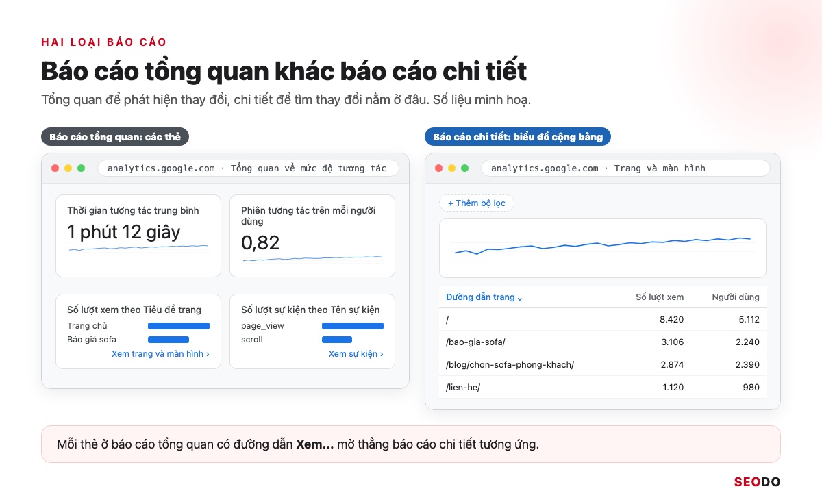The width and height of the screenshot is (822, 504).
Task: Sort by Đường dẫn trang column dropdown
Action: click(x=484, y=297)
